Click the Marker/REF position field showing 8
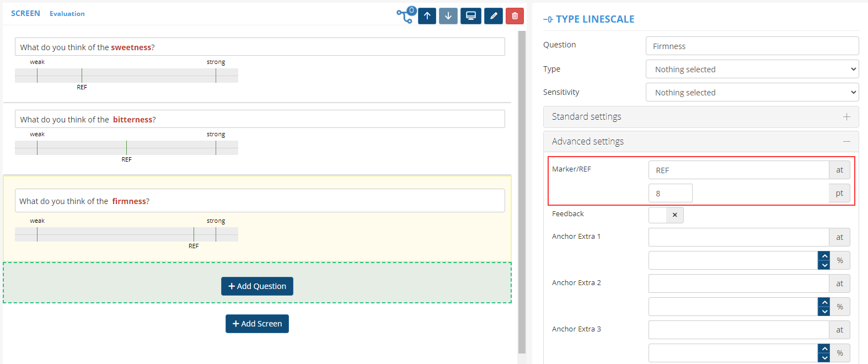The image size is (868, 364). (670, 194)
